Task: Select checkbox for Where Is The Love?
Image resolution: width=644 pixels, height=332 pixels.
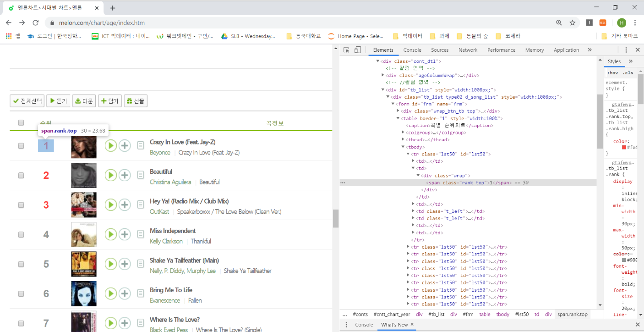Action: 21,323
